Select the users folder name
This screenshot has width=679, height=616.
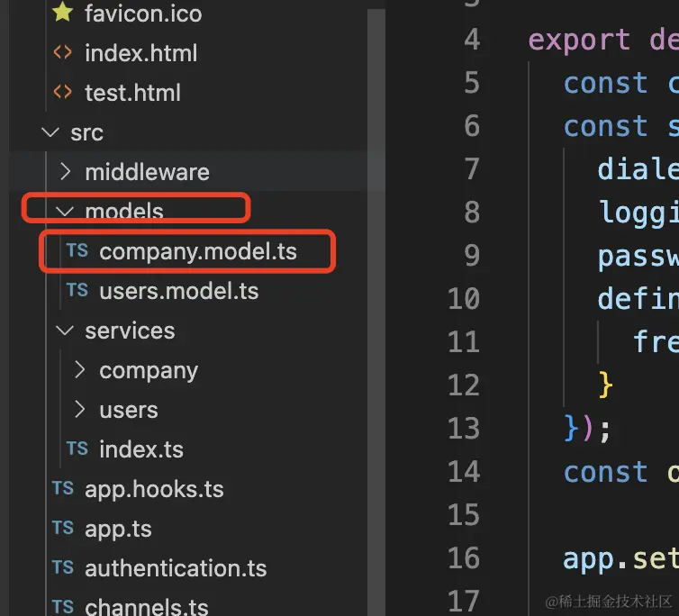129,411
